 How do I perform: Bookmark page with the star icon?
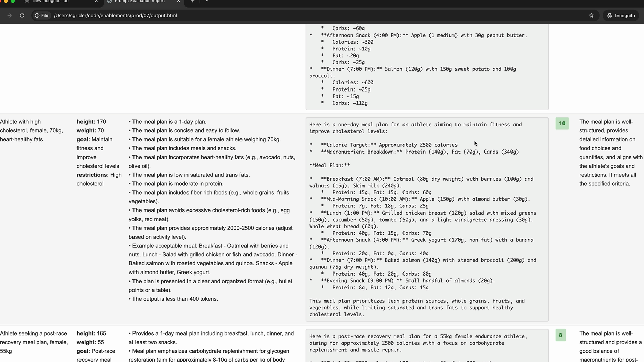click(x=591, y=16)
